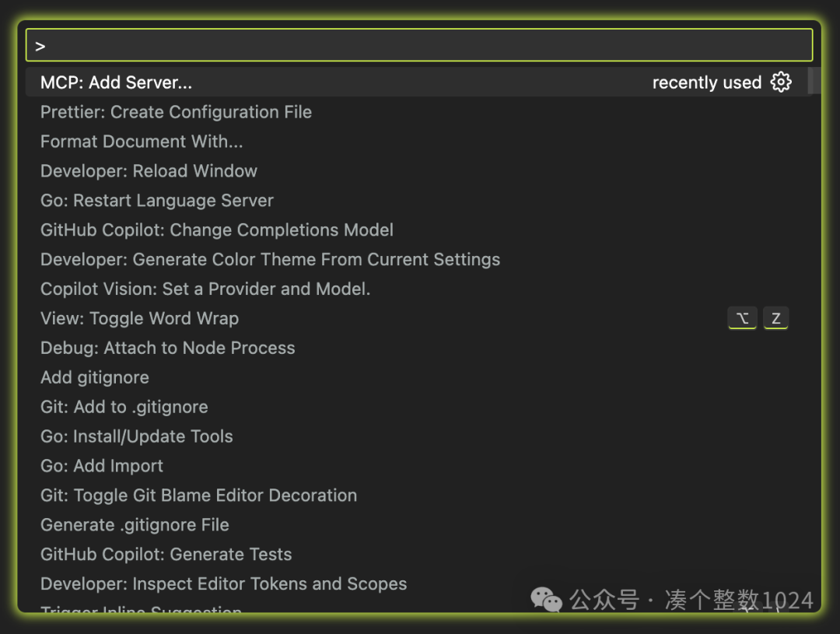Generate color theme from current settings

pos(270,259)
